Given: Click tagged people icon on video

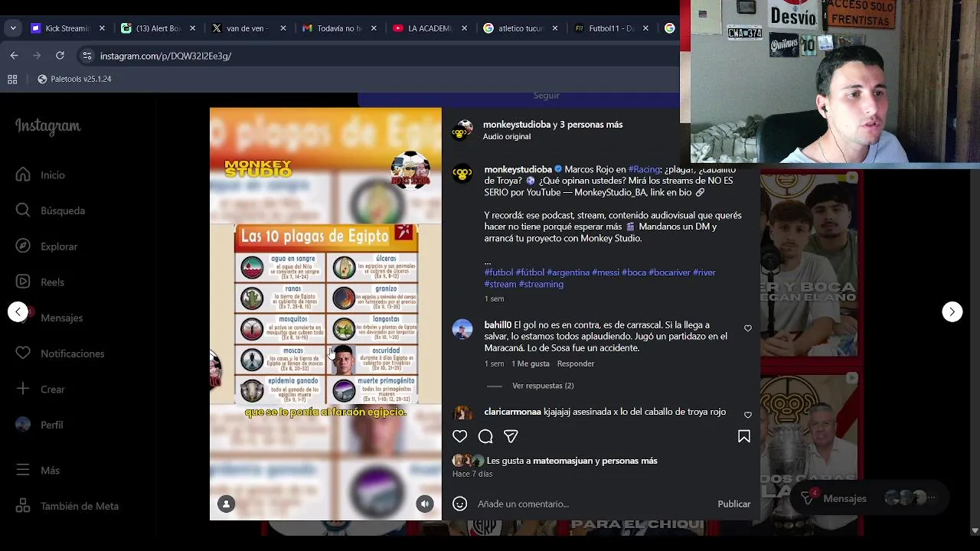Looking at the screenshot, I should pyautogui.click(x=226, y=504).
